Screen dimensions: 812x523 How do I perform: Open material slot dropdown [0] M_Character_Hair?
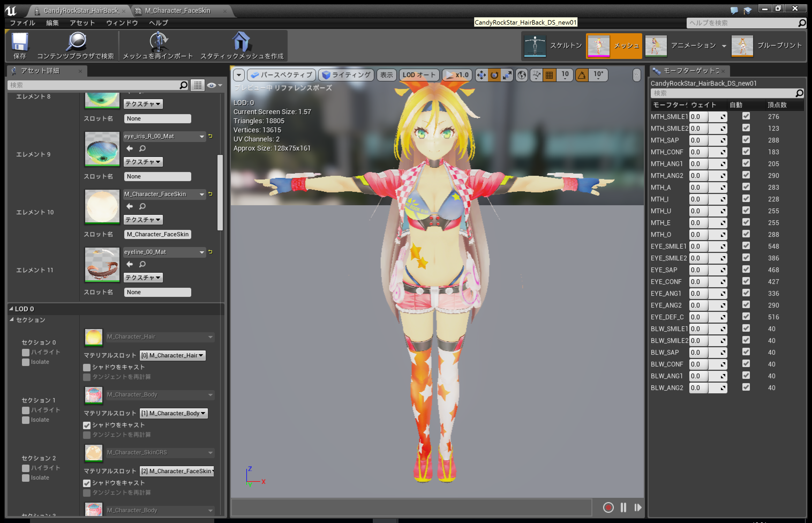click(x=172, y=356)
